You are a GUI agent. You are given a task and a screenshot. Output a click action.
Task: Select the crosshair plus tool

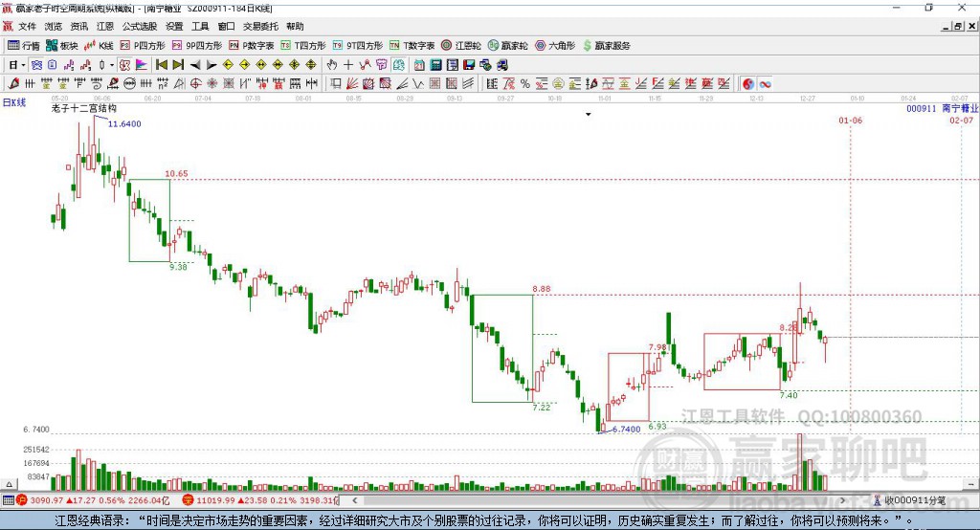(x=348, y=65)
